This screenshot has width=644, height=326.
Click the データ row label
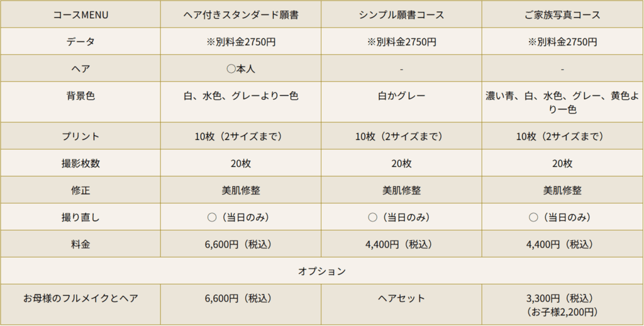[80, 42]
